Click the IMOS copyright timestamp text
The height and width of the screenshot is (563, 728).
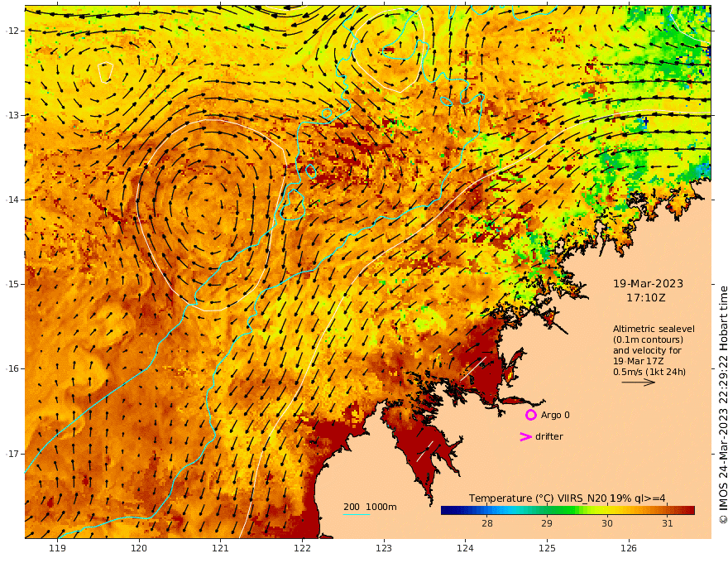[x=722, y=405]
